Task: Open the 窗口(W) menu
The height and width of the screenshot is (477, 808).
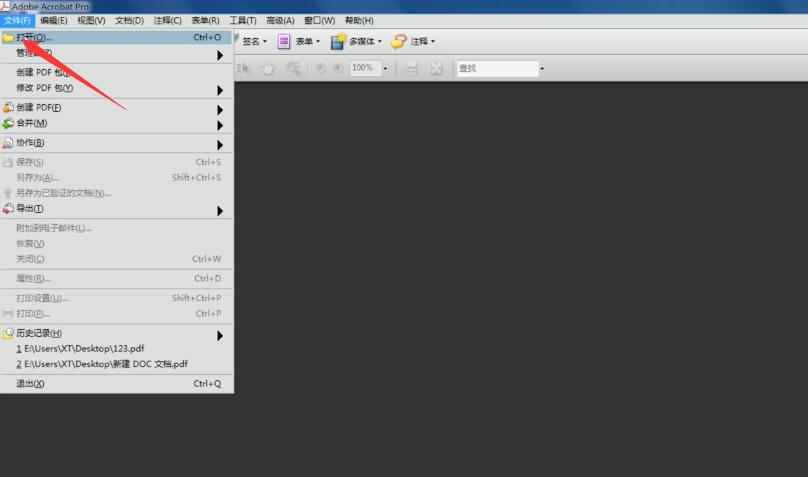Action: [319, 21]
